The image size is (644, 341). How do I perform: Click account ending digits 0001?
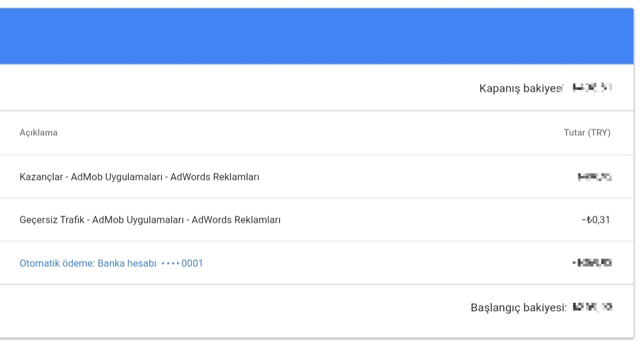pyautogui.click(x=192, y=263)
